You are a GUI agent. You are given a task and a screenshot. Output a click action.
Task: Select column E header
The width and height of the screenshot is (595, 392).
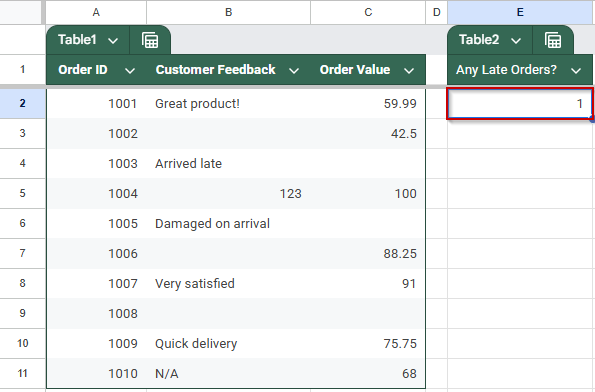[x=520, y=12]
